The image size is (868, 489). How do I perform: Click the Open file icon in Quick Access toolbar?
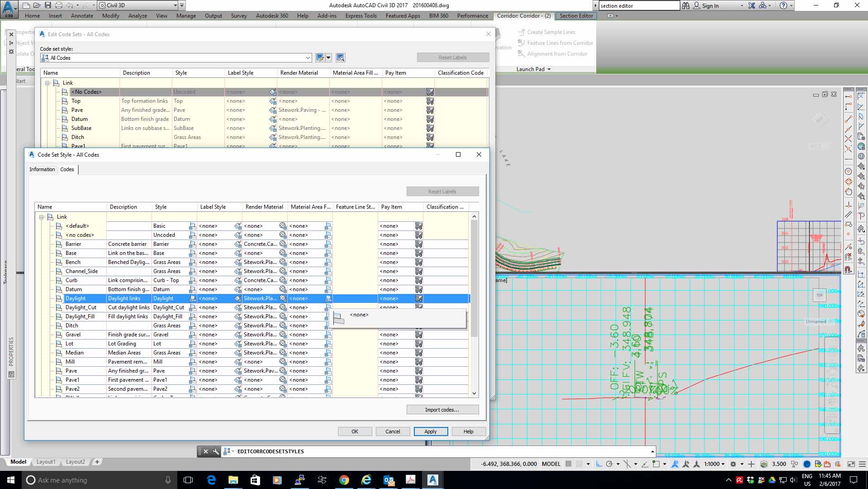pyautogui.click(x=37, y=5)
